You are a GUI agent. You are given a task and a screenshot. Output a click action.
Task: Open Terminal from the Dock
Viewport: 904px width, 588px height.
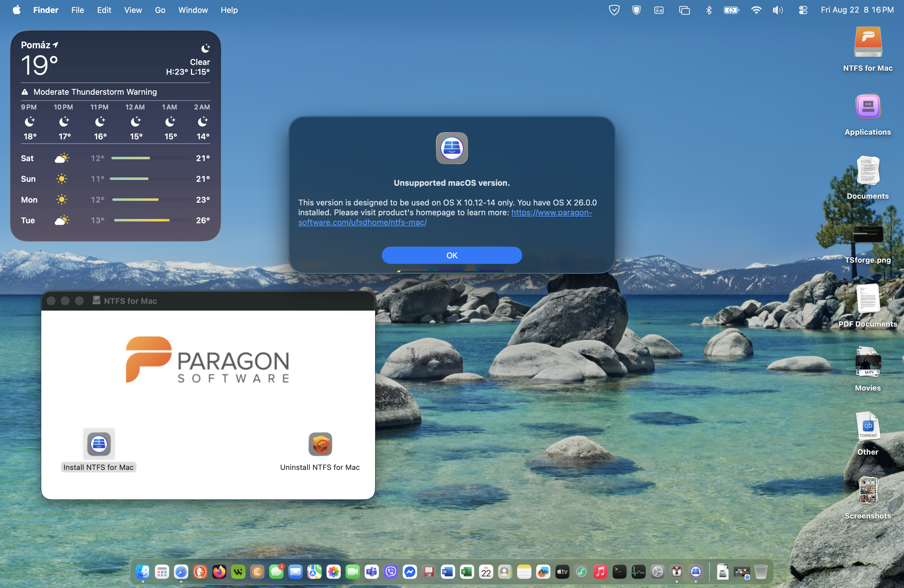click(620, 572)
